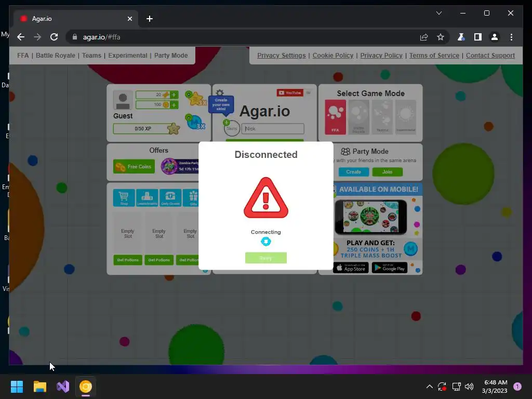532x399 pixels.
Task: Switch to Experimental in top menu
Action: pos(128,55)
